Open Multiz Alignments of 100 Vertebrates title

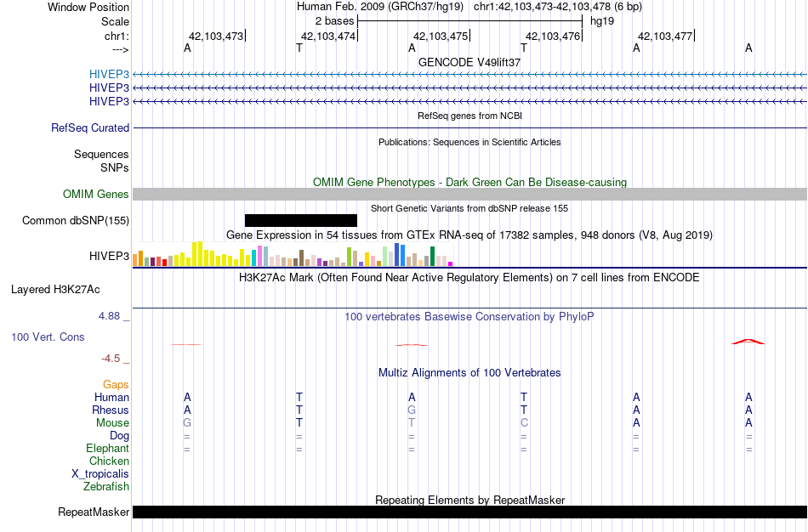tap(469, 373)
